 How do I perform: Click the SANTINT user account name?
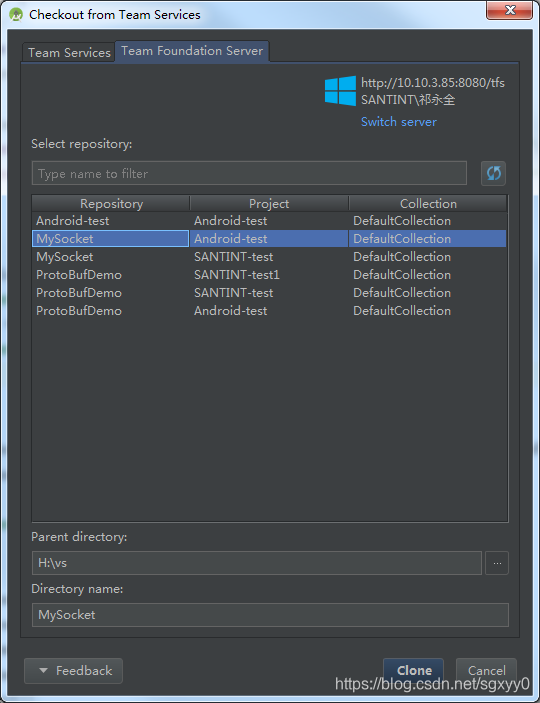point(408,100)
